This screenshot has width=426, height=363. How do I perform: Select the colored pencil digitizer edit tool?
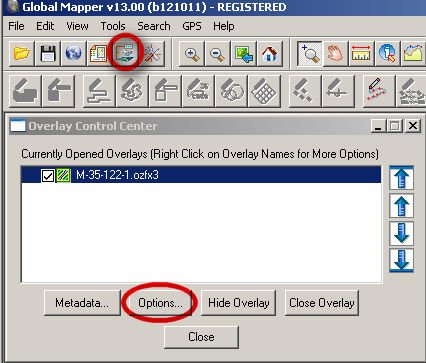pos(379,91)
